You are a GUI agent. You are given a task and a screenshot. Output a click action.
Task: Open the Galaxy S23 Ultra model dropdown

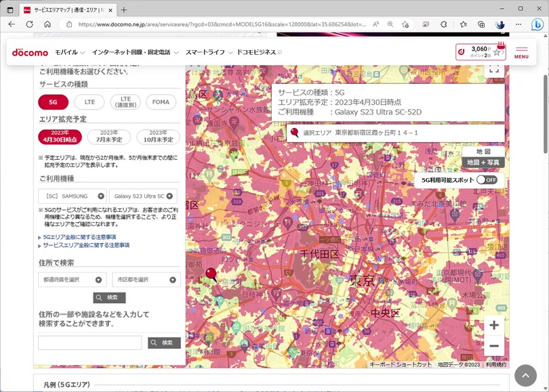point(143,196)
